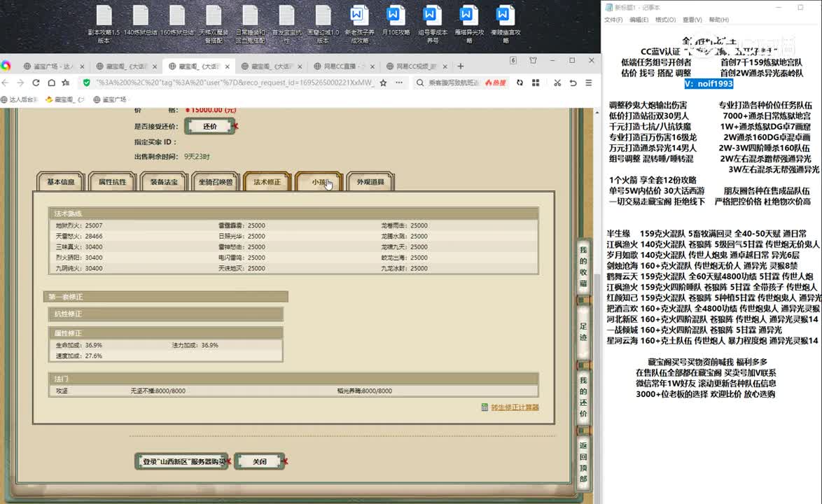
Task: Click the highlighted V: noif1993 text in Notepad
Action: pos(709,84)
